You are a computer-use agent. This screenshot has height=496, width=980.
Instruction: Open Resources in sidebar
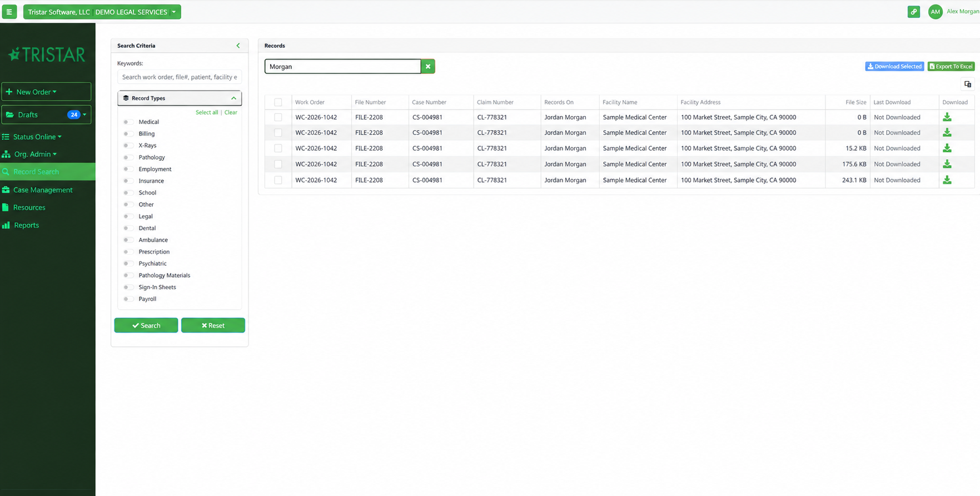[29, 207]
